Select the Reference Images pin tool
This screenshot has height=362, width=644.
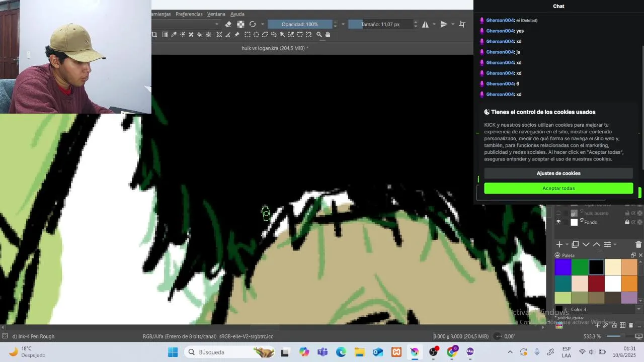237,35
